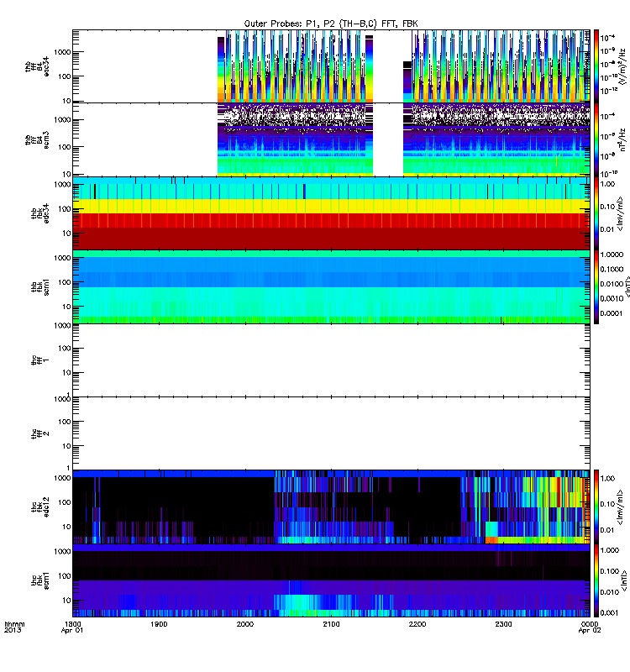Click the "Apr 01" date label

72,631
